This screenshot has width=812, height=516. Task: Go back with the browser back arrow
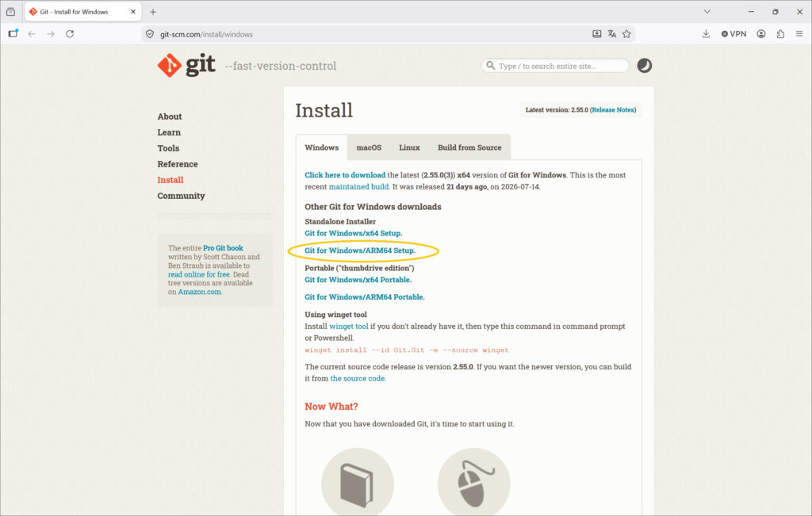(32, 34)
